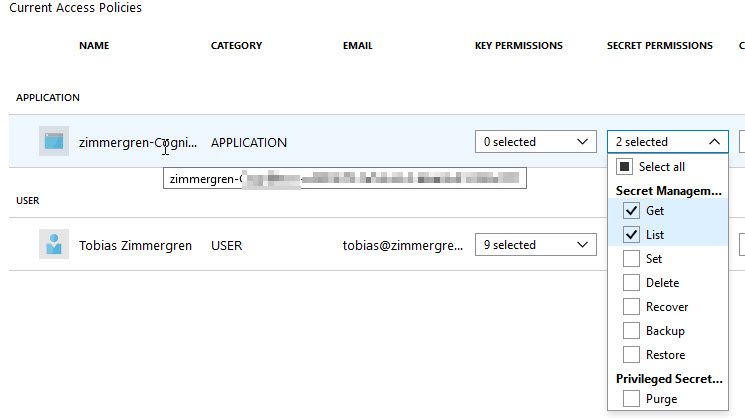745x418 pixels.
Task: Enable the Set secret permission
Action: pos(631,259)
